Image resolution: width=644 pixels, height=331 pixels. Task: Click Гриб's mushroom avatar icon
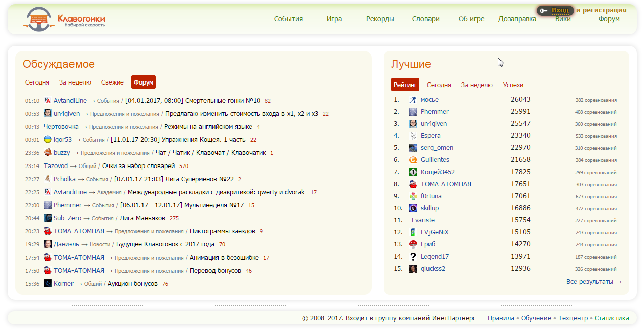(413, 244)
